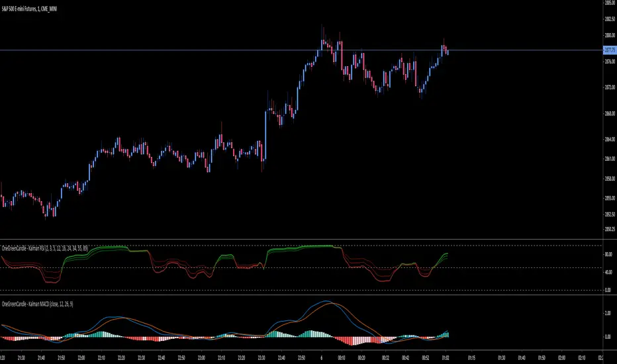This screenshot has width=617, height=364.
Task: Click the 21:40 time axis label
Action: [41, 358]
